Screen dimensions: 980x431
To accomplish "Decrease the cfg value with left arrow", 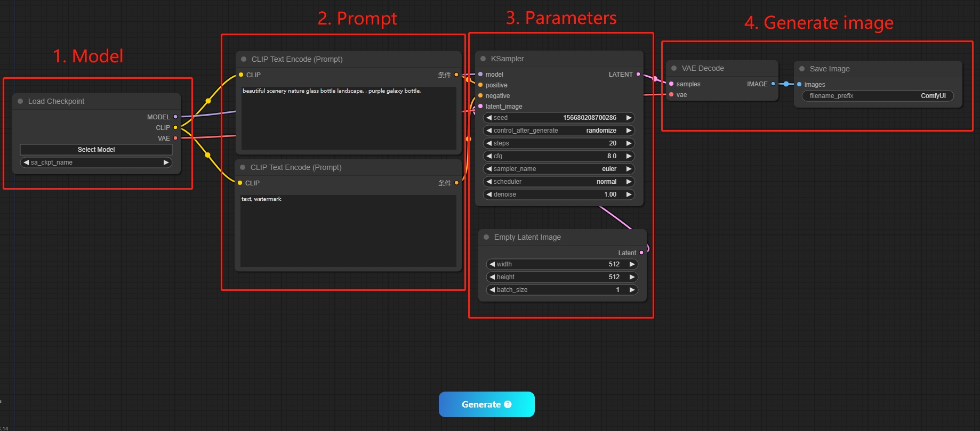I will [489, 156].
